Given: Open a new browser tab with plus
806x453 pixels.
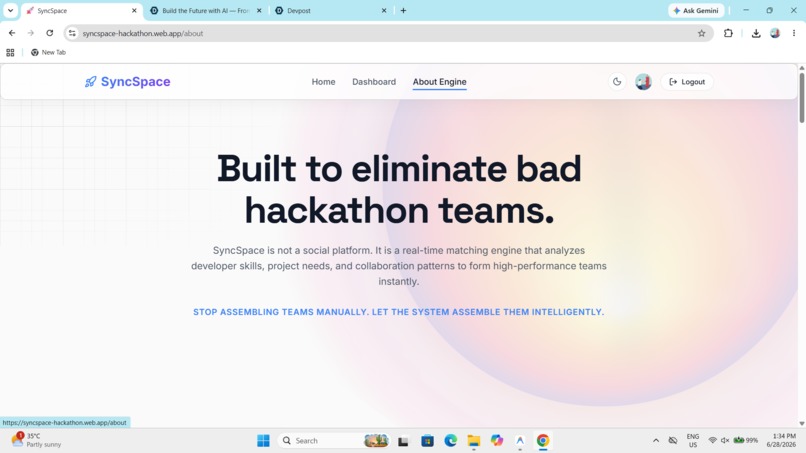Looking at the screenshot, I should pyautogui.click(x=404, y=10).
